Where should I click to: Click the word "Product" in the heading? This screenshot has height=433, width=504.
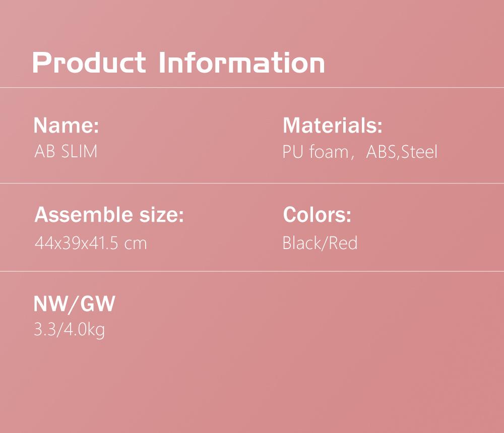[89, 63]
